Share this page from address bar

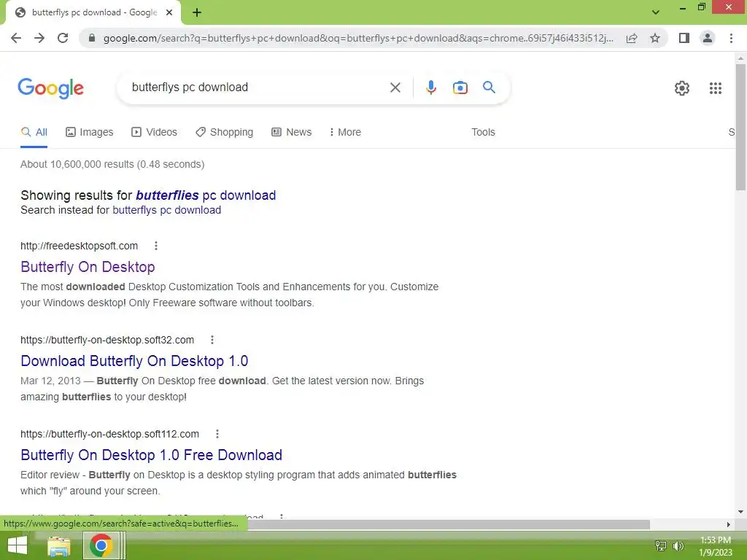[632, 38]
